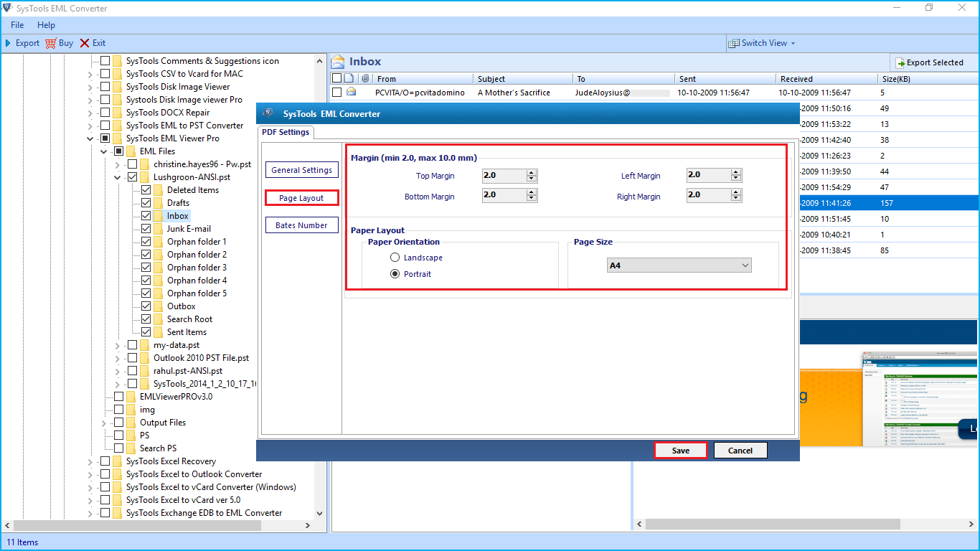Expand the SysTools Excel Recovery node
Viewport: 980px width, 551px height.
click(x=90, y=461)
